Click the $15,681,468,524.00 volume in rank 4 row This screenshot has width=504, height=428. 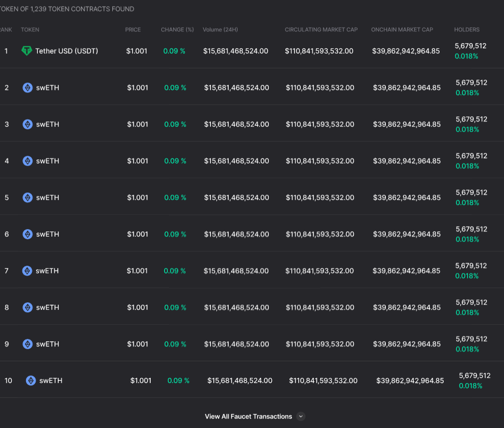pos(236,161)
